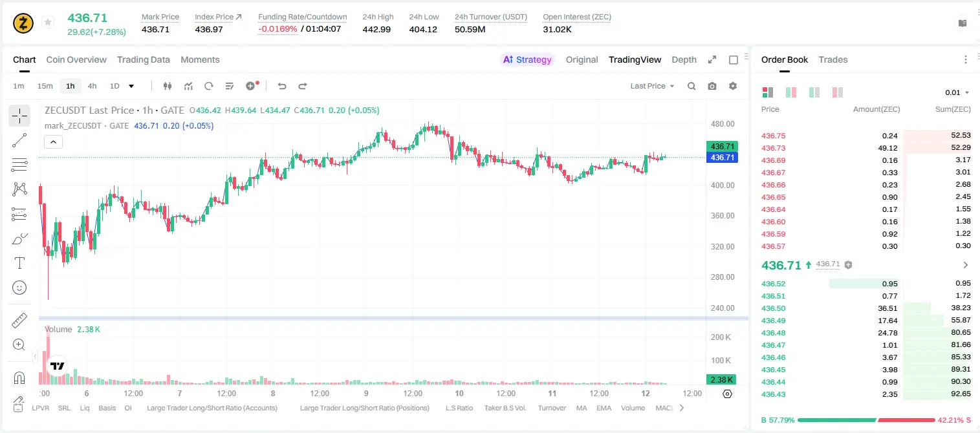Toggle the magnet snap mode
Image resolution: width=980 pixels, height=433 pixels.
[19, 378]
